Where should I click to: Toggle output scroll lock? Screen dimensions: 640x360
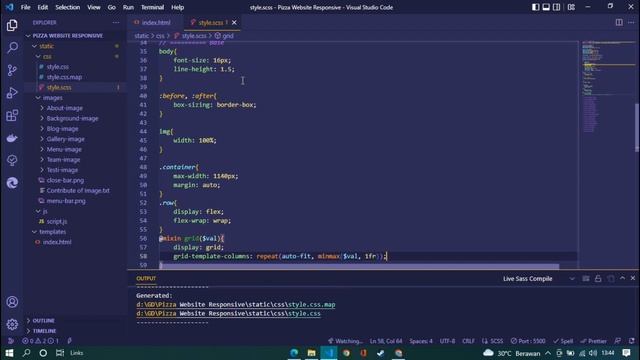pos(598,278)
